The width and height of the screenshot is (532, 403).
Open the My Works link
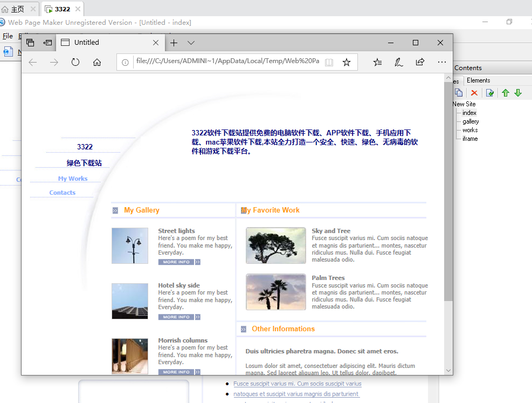tap(73, 179)
